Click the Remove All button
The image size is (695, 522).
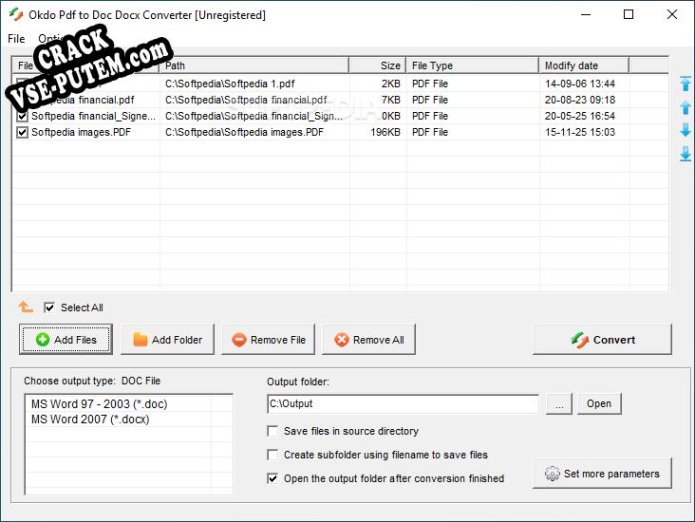pos(369,339)
